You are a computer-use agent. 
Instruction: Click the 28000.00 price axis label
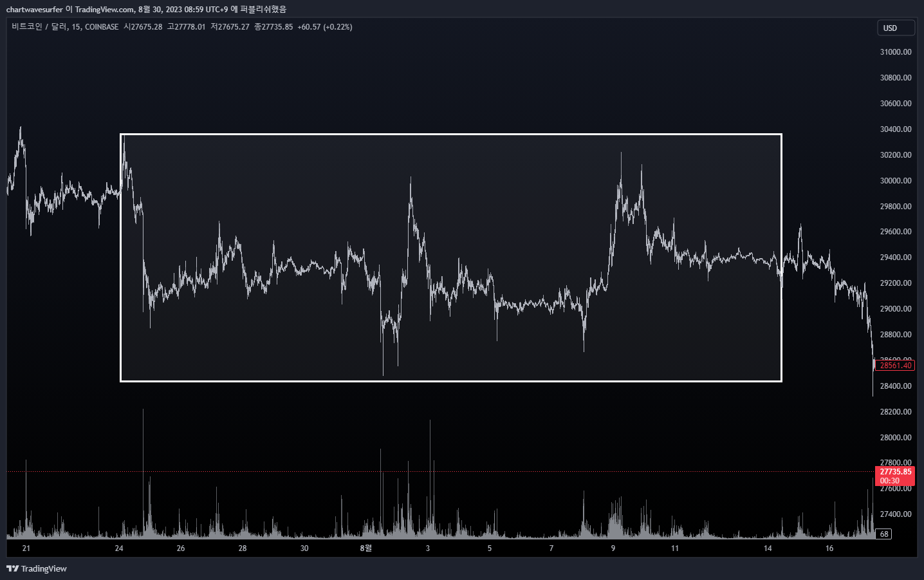click(896, 438)
